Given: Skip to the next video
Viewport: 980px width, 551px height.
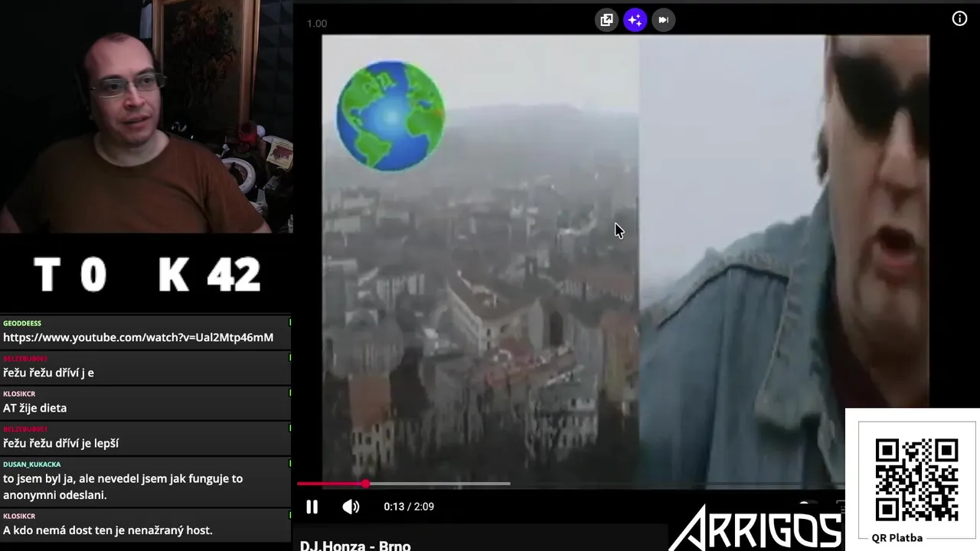Looking at the screenshot, I should pos(663,20).
